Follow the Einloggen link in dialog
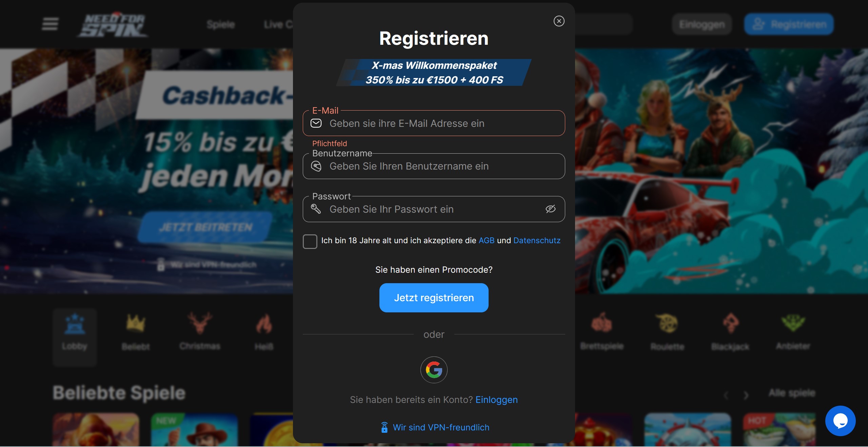 [496, 400]
